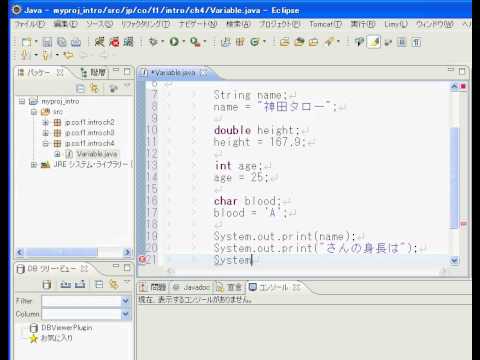Click the red error marker on line 21
The height and width of the screenshot is (360, 480).
point(142,259)
